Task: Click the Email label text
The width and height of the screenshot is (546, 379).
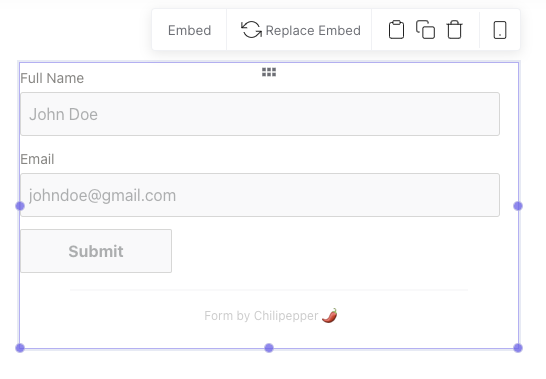Action: click(37, 160)
